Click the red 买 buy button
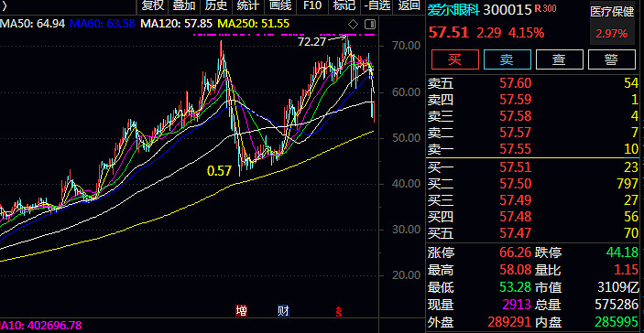644x333 pixels. click(x=455, y=59)
